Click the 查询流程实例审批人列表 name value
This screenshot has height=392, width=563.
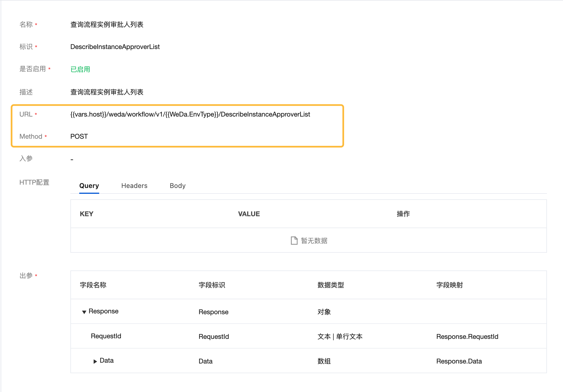[107, 25]
